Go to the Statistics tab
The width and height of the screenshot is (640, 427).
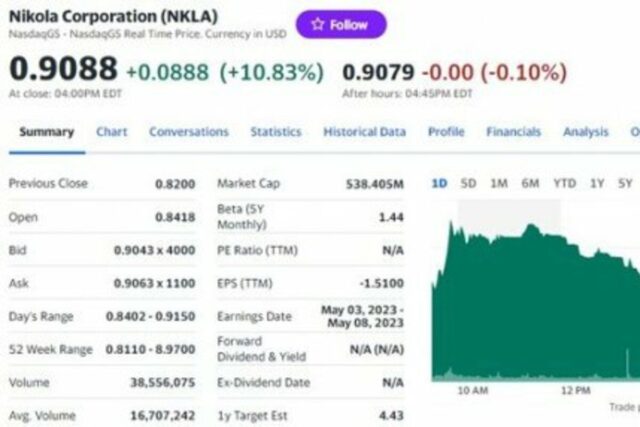(x=275, y=132)
